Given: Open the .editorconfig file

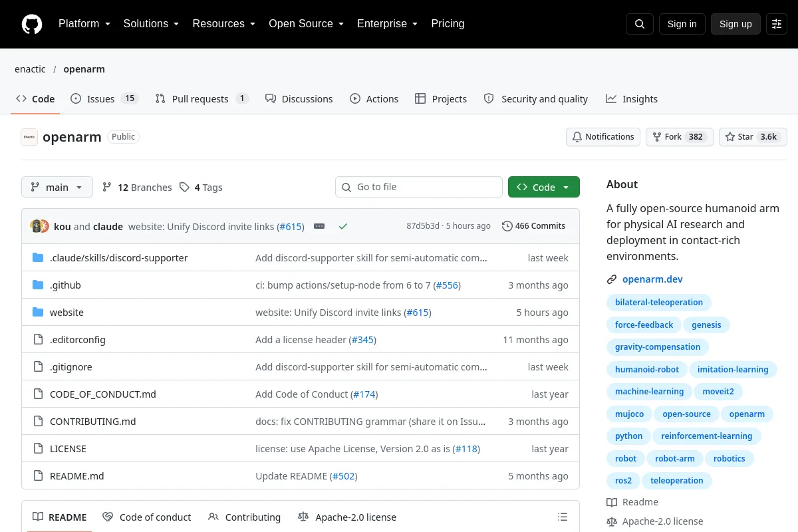Looking at the screenshot, I should click(78, 340).
